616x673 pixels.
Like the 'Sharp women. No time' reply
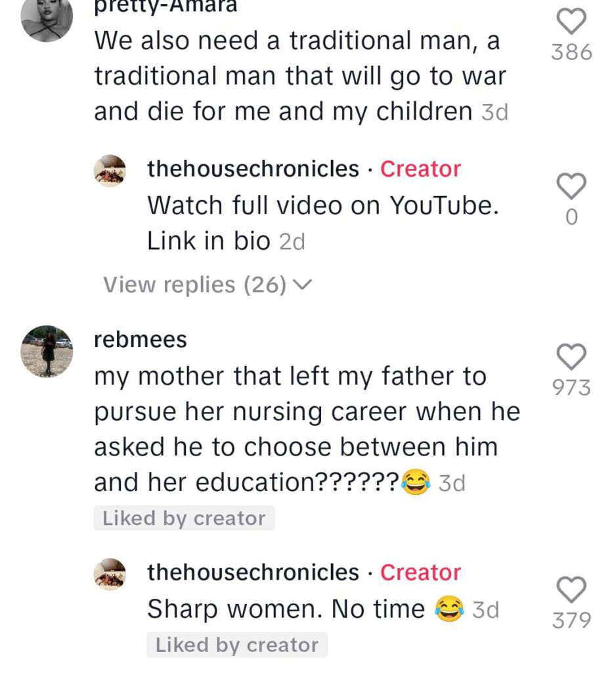click(571, 590)
